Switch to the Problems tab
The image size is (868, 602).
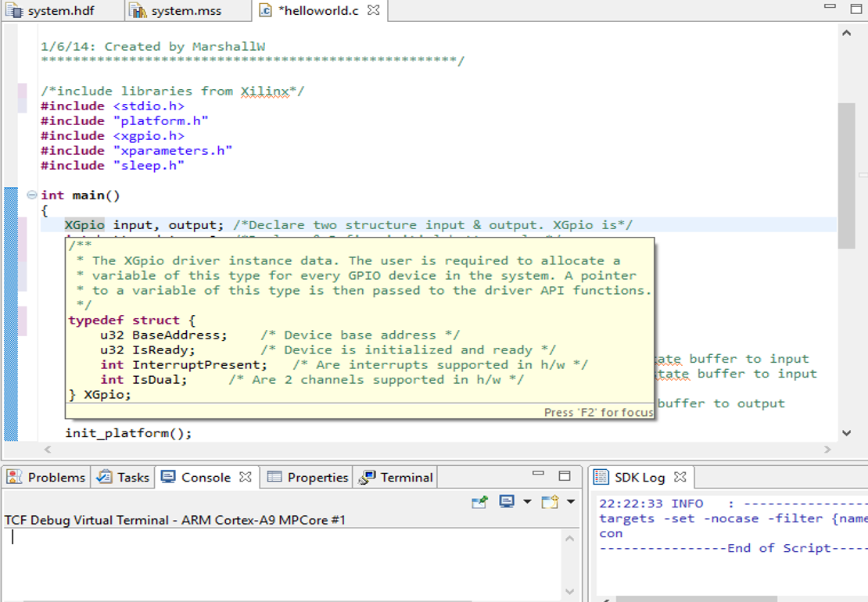point(56,477)
